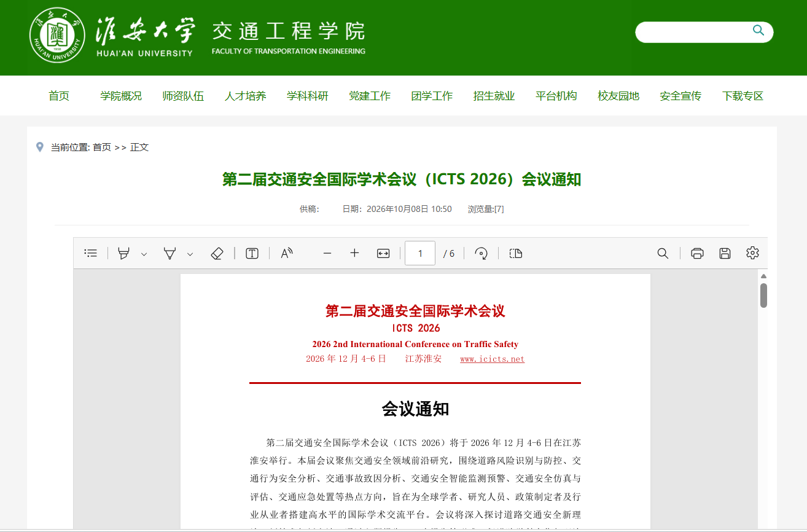The height and width of the screenshot is (532, 807).
Task: Open the 学院概况 menu
Action: pos(121,96)
